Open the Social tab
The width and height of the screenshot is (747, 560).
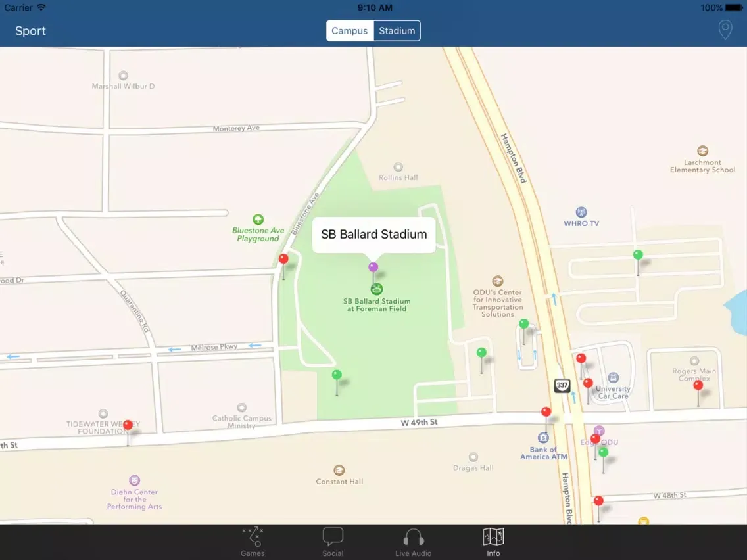tap(333, 542)
